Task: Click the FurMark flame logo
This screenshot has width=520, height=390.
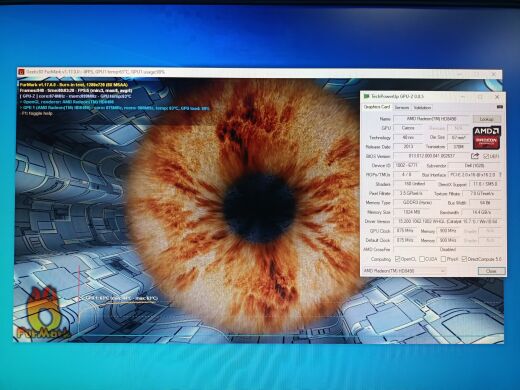Action: (x=43, y=312)
